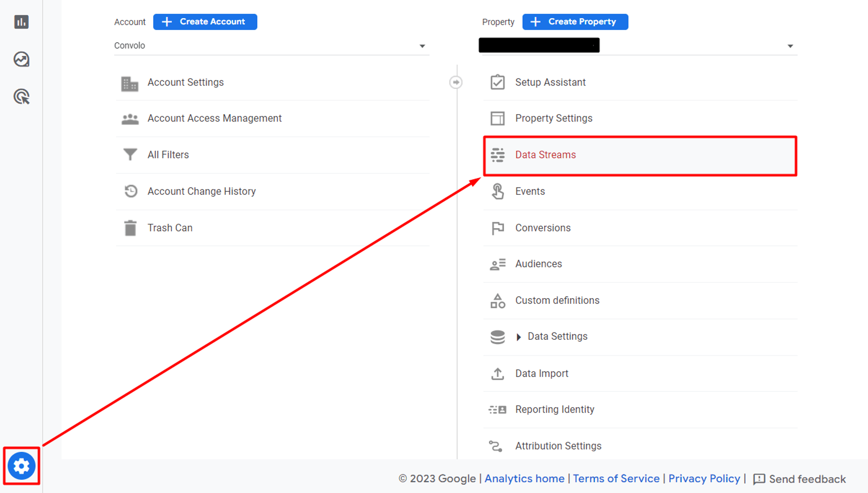Open the Explore icon in left sidebar
The width and height of the screenshot is (868, 493).
click(x=21, y=59)
